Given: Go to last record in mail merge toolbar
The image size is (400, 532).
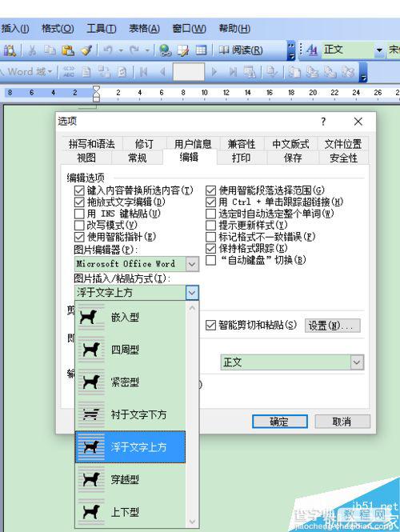Looking at the screenshot, I should click(233, 72).
